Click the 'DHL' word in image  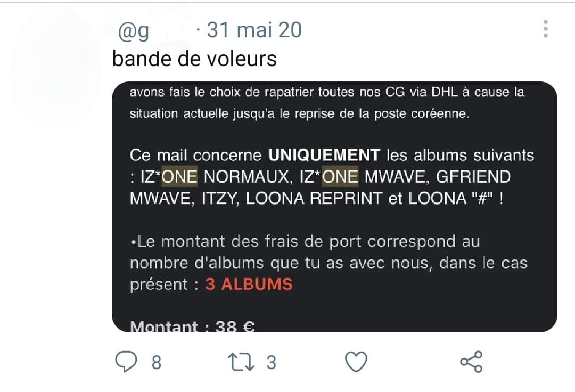click(445, 92)
